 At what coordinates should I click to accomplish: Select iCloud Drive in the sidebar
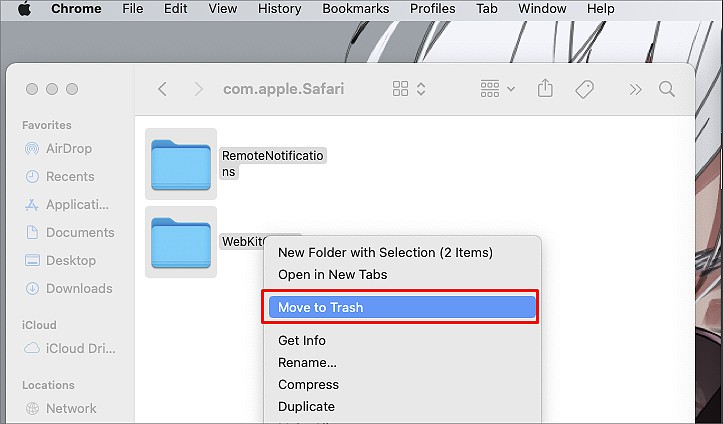coord(70,348)
